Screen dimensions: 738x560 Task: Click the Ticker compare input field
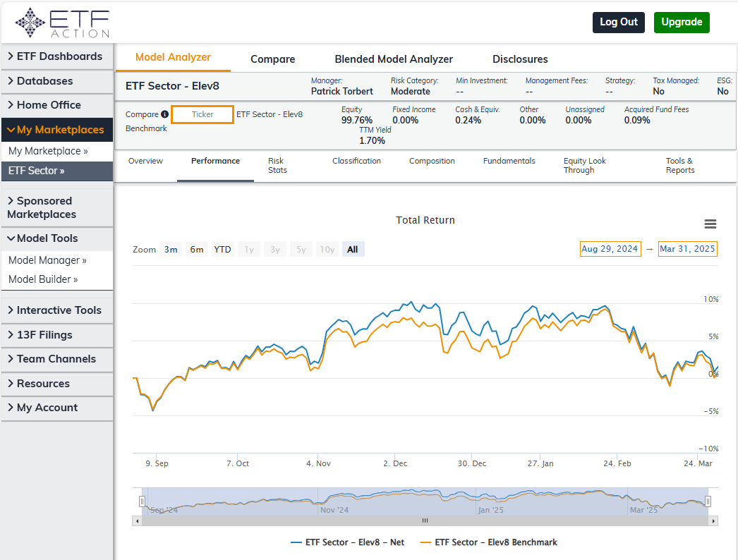click(202, 114)
